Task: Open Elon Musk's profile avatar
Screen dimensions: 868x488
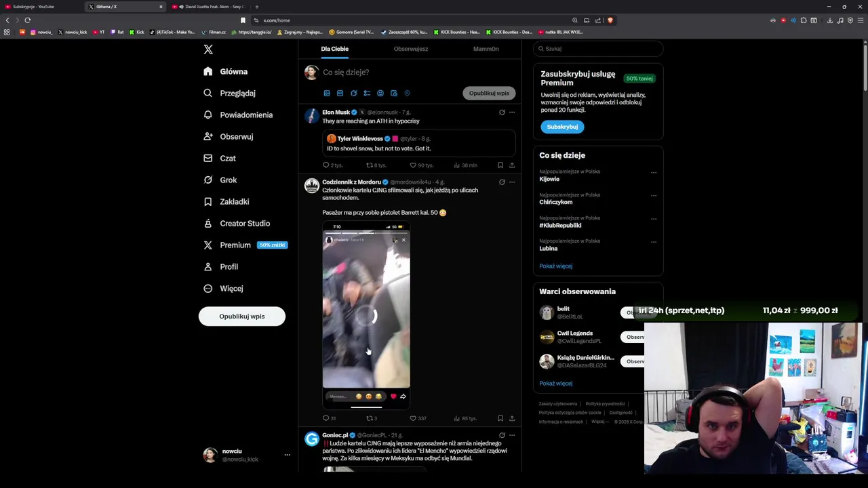Action: (x=311, y=115)
